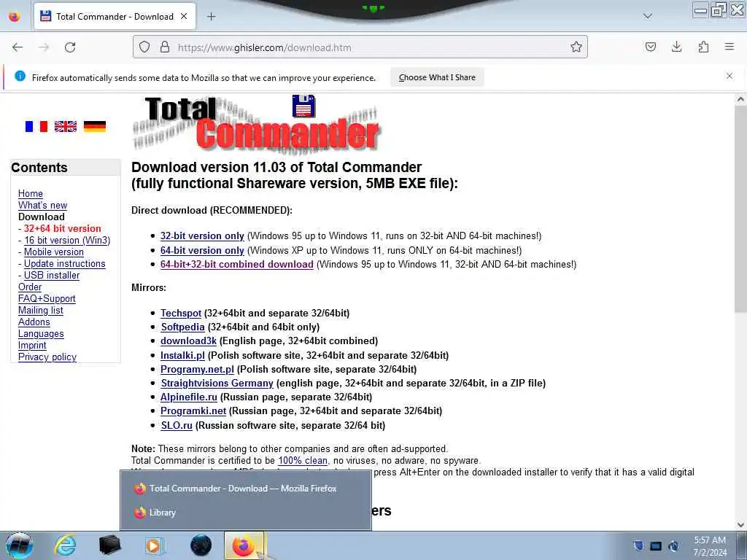
Task: Open the download3k mirror link
Action: [x=189, y=341]
